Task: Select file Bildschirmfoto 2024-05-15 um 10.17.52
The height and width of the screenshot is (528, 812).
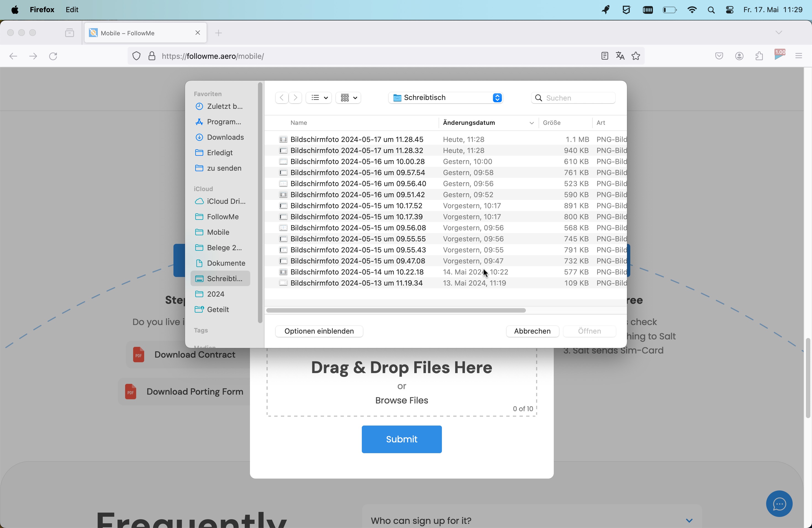Action: [x=446, y=206]
